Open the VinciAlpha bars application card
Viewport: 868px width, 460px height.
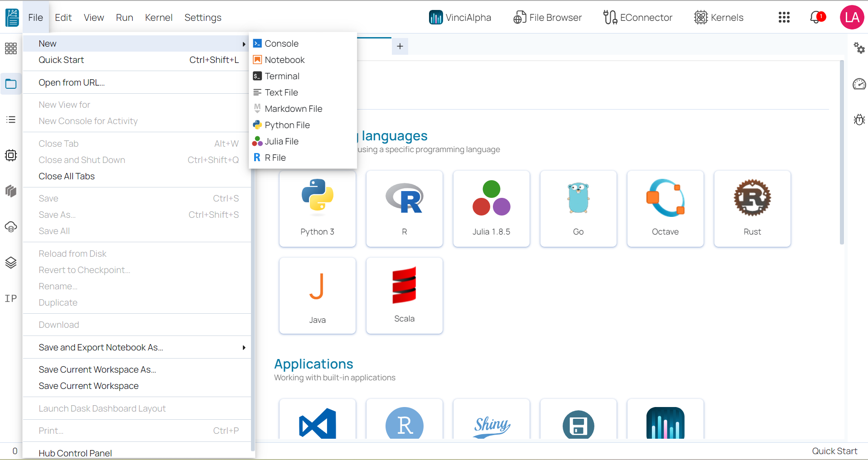665,419
